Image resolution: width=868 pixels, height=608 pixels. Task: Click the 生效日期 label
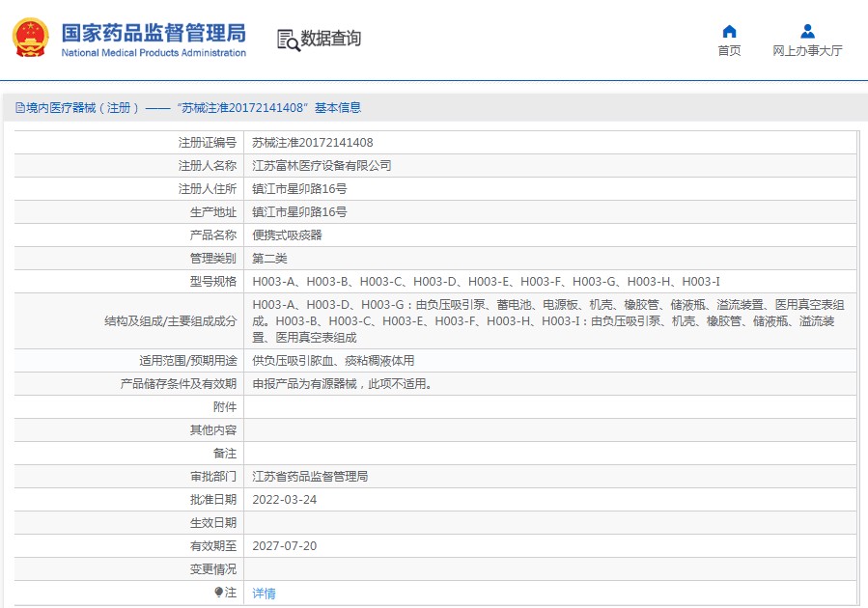pos(213,523)
